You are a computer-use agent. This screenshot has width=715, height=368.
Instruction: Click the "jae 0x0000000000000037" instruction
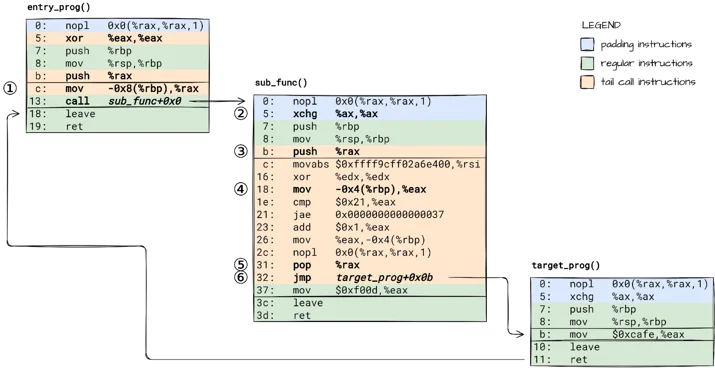point(370,215)
